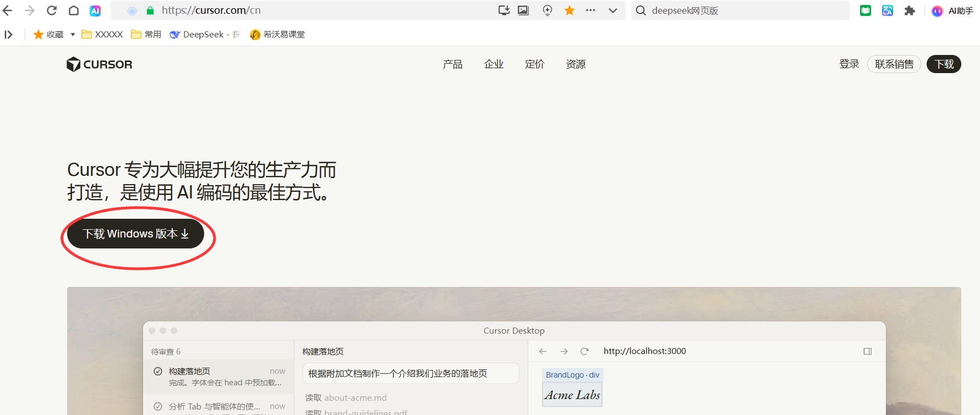Image resolution: width=980 pixels, height=415 pixels.
Task: Click the browser forward arrow
Action: point(30,10)
